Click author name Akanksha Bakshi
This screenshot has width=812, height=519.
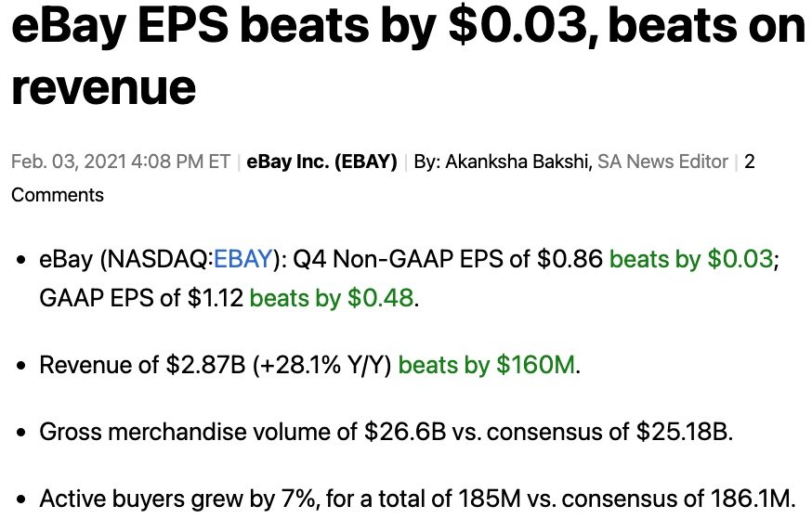pyautogui.click(x=518, y=162)
